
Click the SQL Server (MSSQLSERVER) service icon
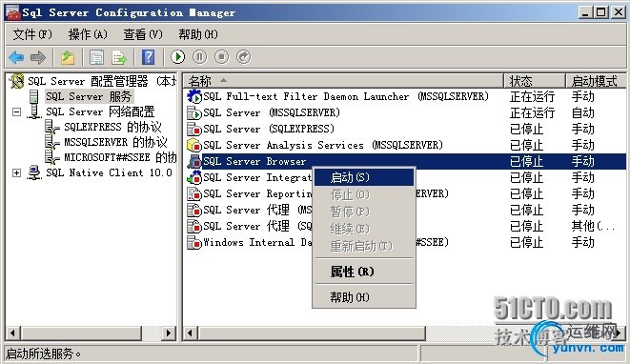(x=194, y=112)
